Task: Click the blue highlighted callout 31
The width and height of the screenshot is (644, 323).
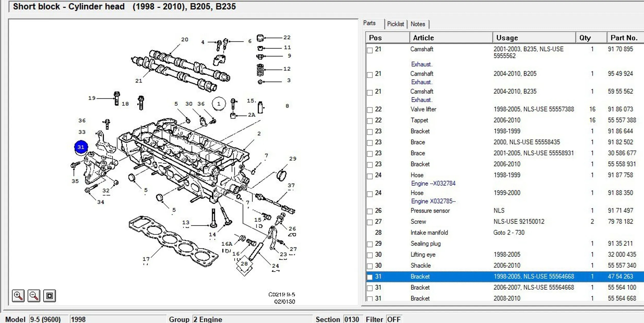Action: coord(81,147)
